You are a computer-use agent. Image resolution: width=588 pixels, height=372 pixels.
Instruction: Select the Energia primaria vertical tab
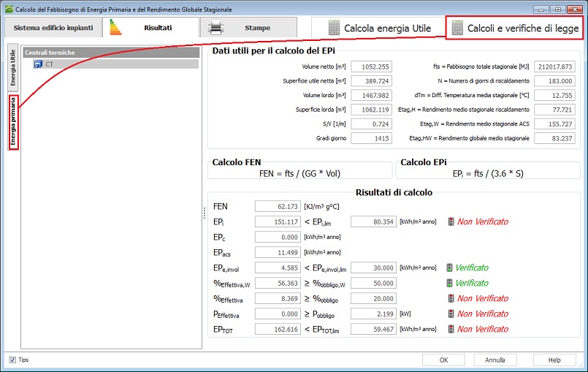12,121
